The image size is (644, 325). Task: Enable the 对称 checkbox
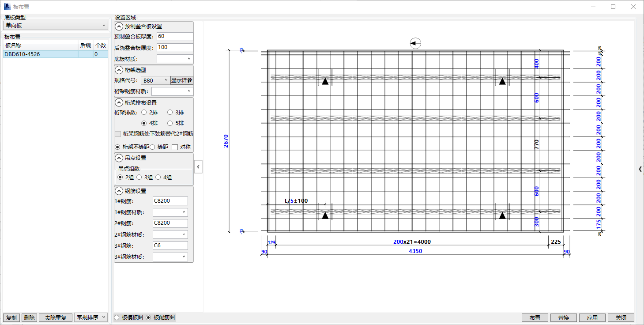tap(181, 147)
